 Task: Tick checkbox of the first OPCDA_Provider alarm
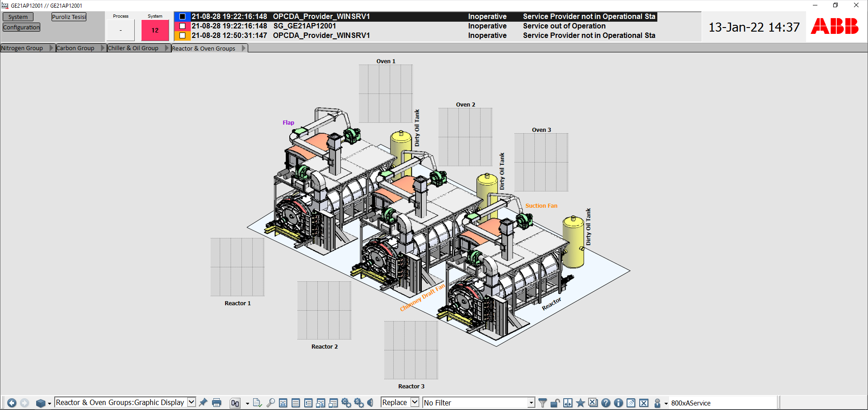click(x=183, y=17)
